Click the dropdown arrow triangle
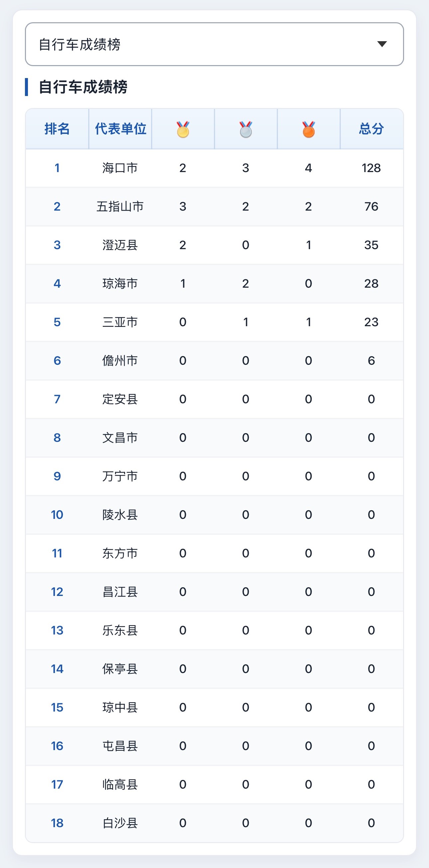The width and height of the screenshot is (429, 868). coord(382,44)
